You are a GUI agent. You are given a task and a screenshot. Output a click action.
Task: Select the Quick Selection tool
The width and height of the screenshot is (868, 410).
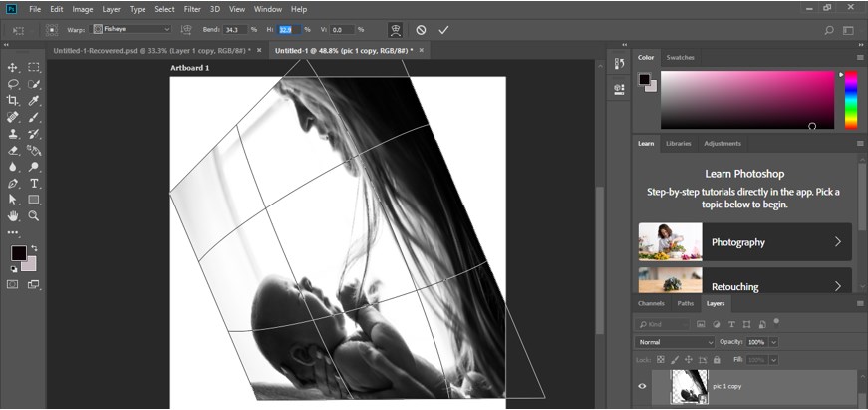tap(34, 84)
